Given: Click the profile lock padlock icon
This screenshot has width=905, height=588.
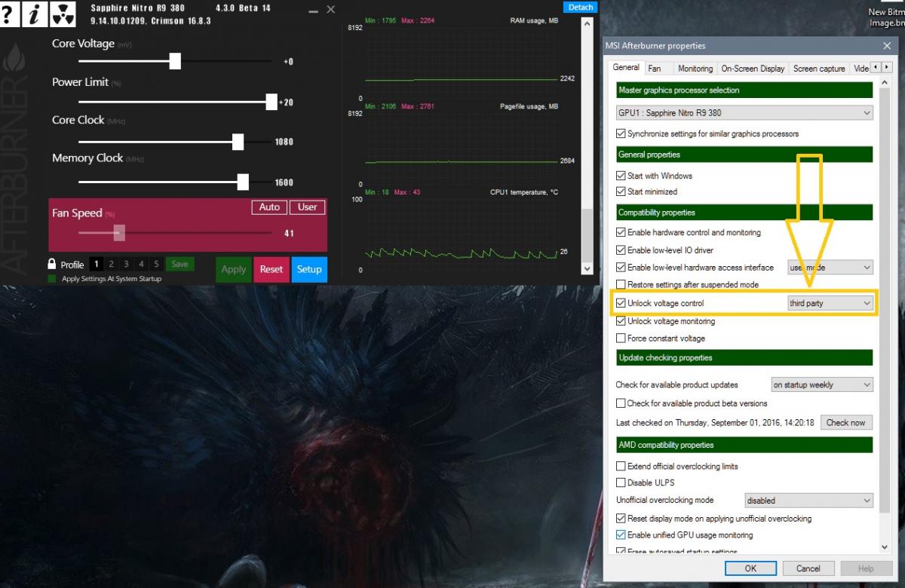Looking at the screenshot, I should [x=52, y=264].
